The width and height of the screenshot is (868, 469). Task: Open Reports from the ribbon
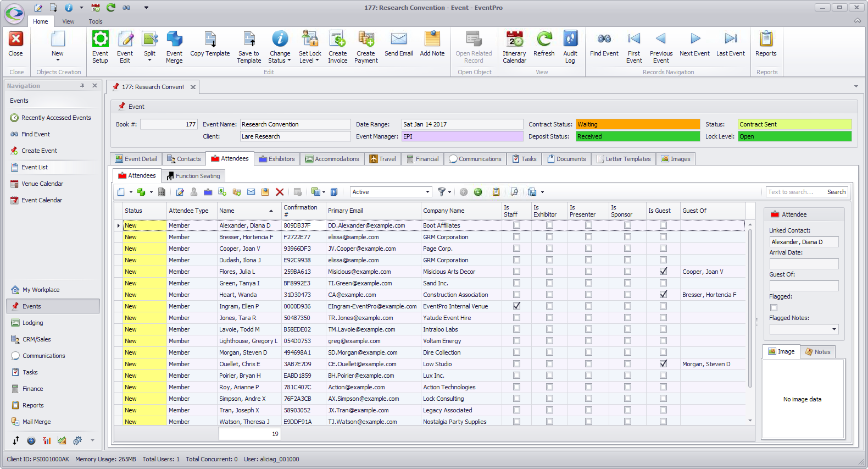pos(766,44)
